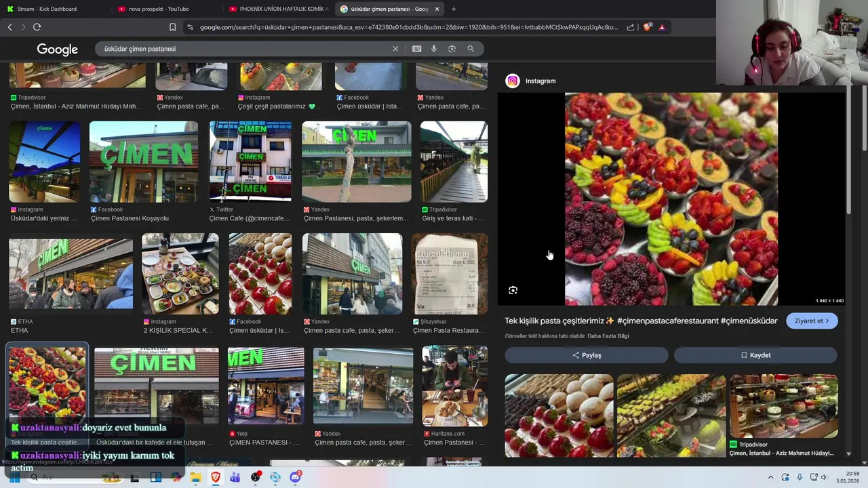This screenshot has width=868, height=488.
Task: Open Haritane.com Çimen Pastanesi thumbnail
Action: (454, 386)
